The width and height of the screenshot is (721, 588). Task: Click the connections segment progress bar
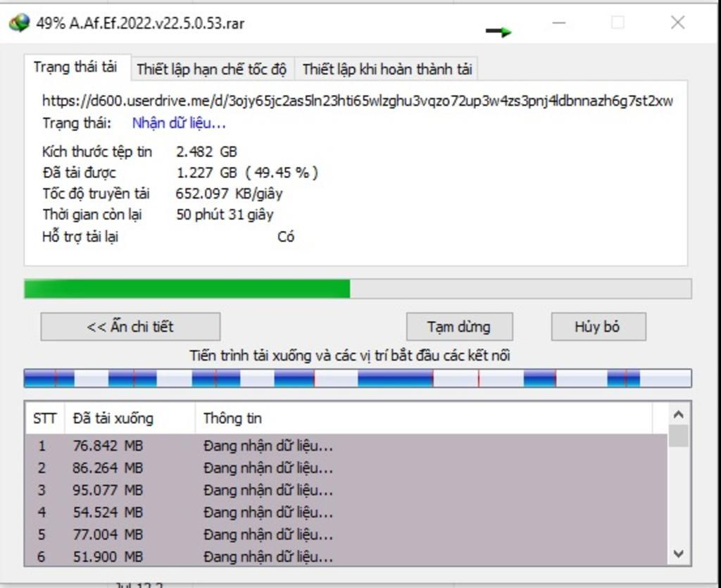(358, 378)
